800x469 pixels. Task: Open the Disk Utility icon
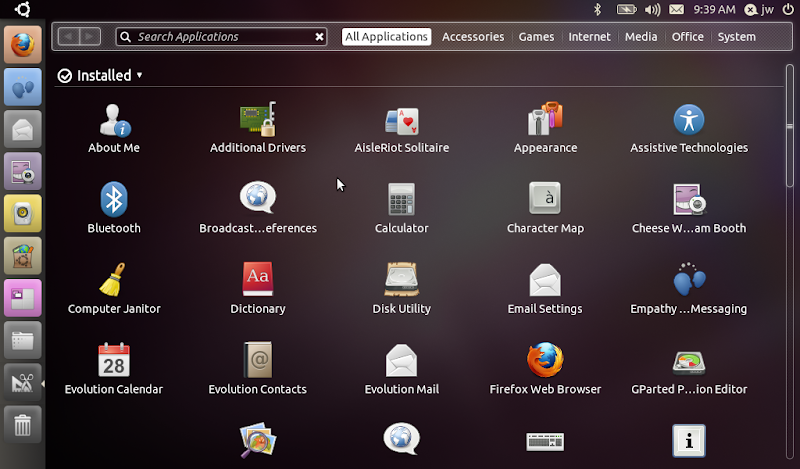pyautogui.click(x=401, y=281)
